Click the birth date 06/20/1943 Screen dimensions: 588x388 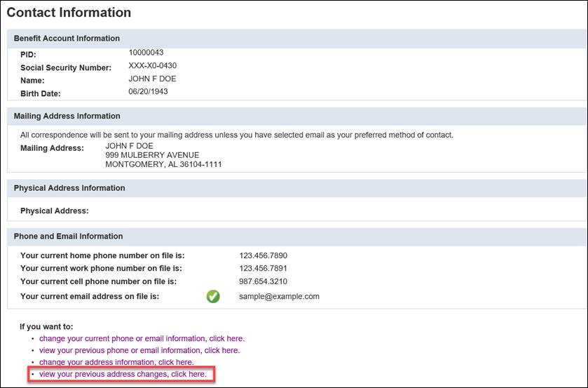point(148,91)
